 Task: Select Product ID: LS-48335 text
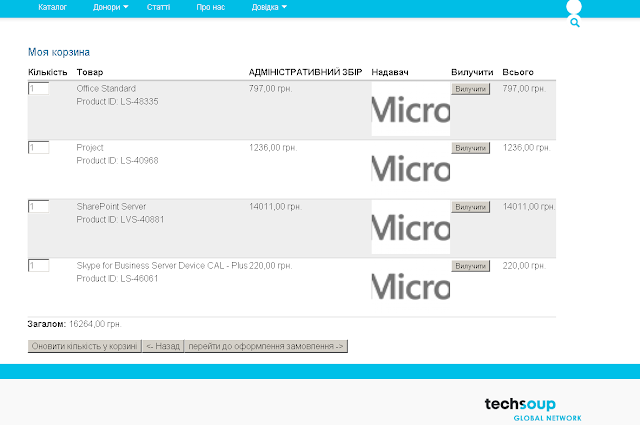click(x=117, y=102)
